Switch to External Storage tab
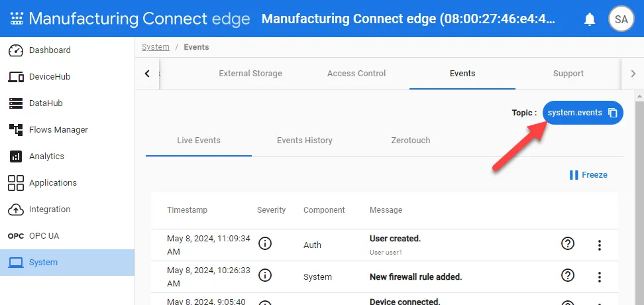Viewport: 644px width, 305px height. tap(250, 74)
